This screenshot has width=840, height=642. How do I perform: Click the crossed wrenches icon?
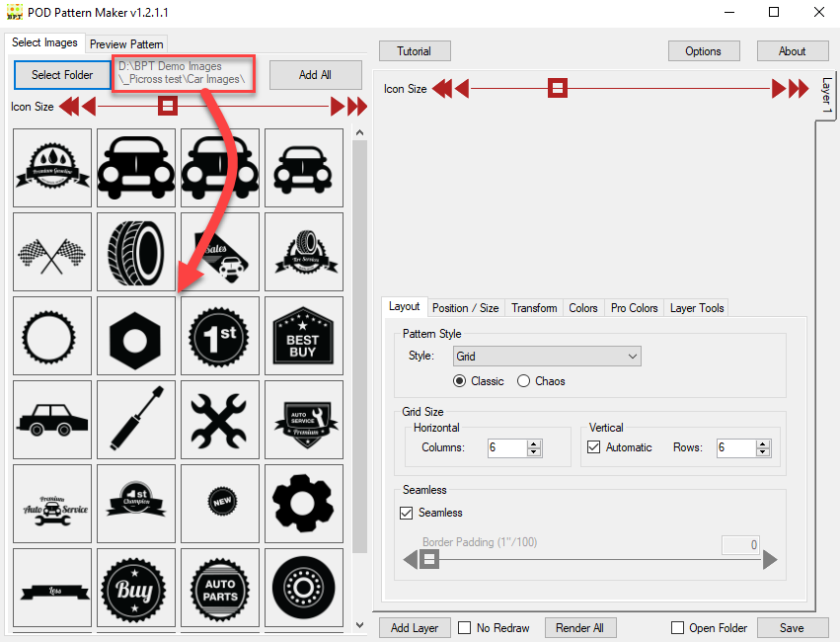(x=220, y=420)
